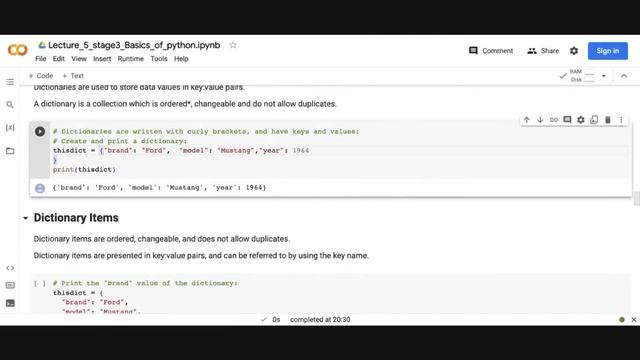This screenshot has width=640, height=360.
Task: Open the File menu
Action: (41, 59)
